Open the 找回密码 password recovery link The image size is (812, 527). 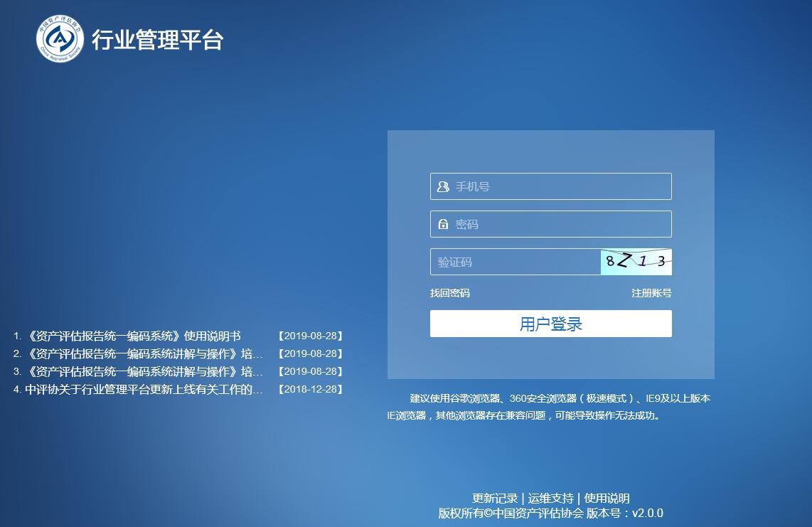(x=449, y=293)
